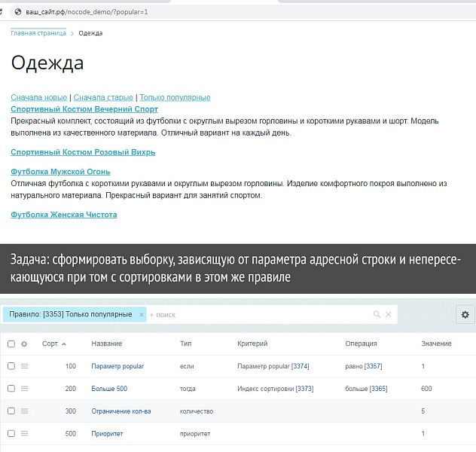Check the box for 'Параметр popular' row
The image size is (476, 452).
pyautogui.click(x=11, y=366)
